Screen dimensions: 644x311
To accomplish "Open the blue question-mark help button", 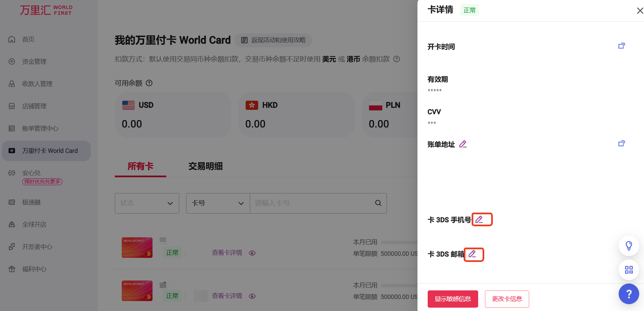I will pyautogui.click(x=629, y=294).
